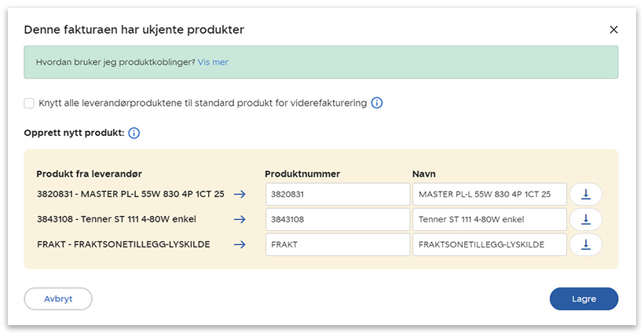The width and height of the screenshot is (644, 333).
Task: Click info icon beside the viderefakturering checkbox
Action: pos(377,103)
